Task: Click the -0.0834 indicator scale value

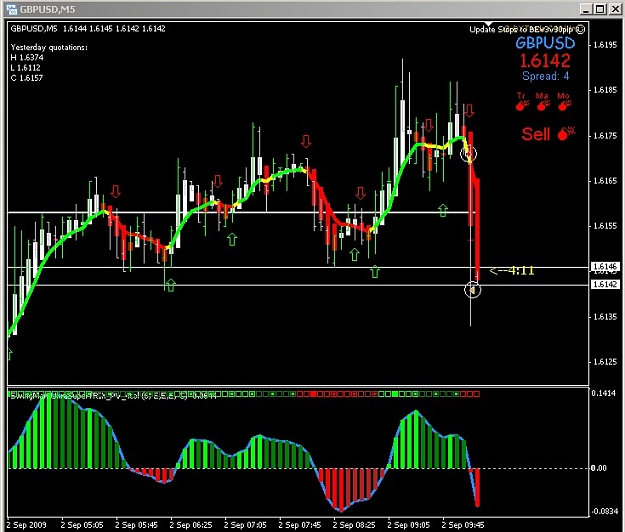Action: 604,511
